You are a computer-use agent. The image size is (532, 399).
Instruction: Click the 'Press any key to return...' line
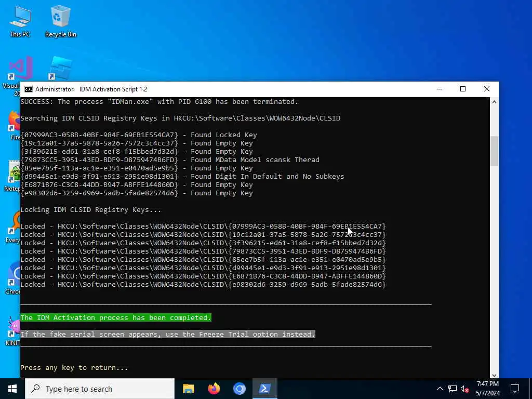pos(74,367)
